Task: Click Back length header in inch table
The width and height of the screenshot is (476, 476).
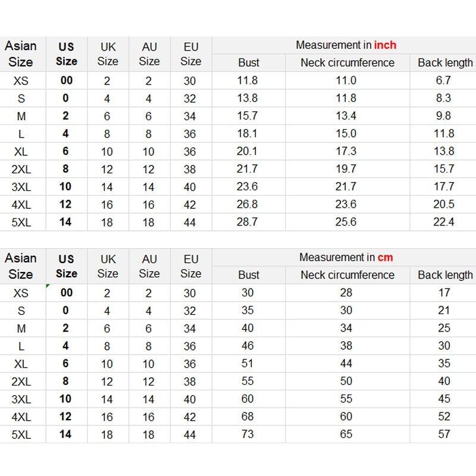Action: [444, 62]
